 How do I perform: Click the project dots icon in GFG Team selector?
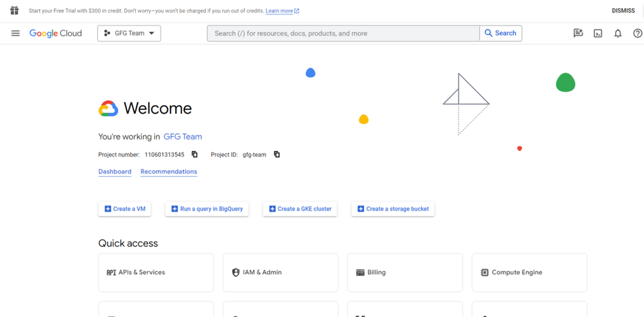pyautogui.click(x=107, y=33)
